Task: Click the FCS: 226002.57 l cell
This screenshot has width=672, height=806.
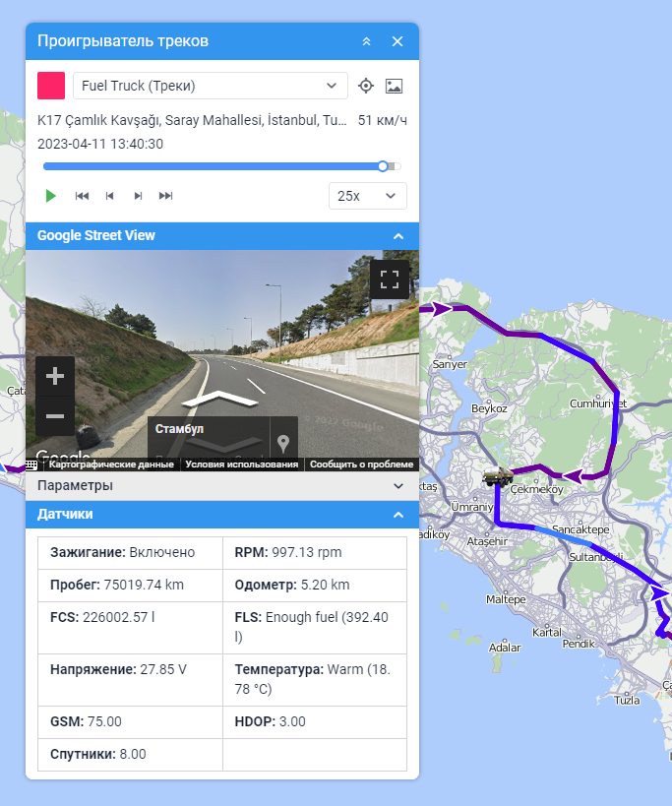Action: point(131,628)
